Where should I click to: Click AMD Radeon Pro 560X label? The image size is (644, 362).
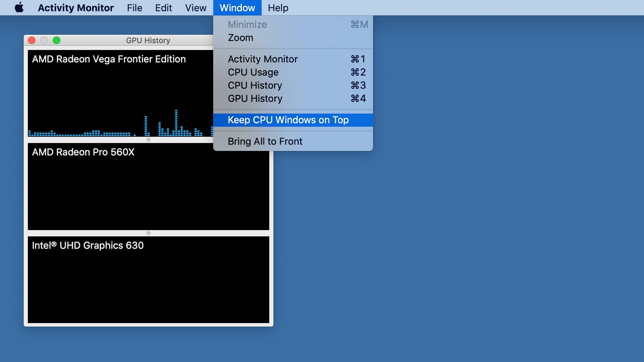(x=83, y=152)
